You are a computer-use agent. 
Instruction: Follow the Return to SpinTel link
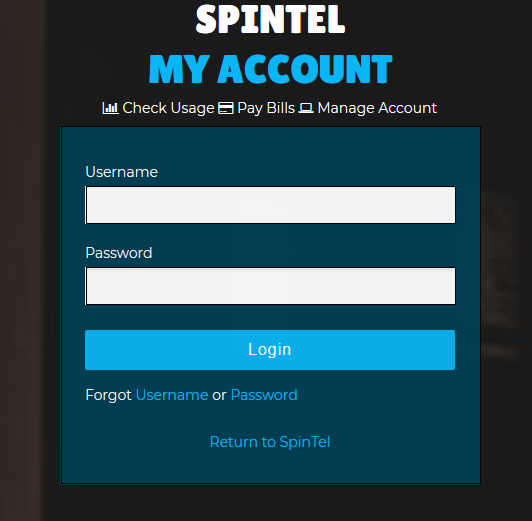coord(270,442)
